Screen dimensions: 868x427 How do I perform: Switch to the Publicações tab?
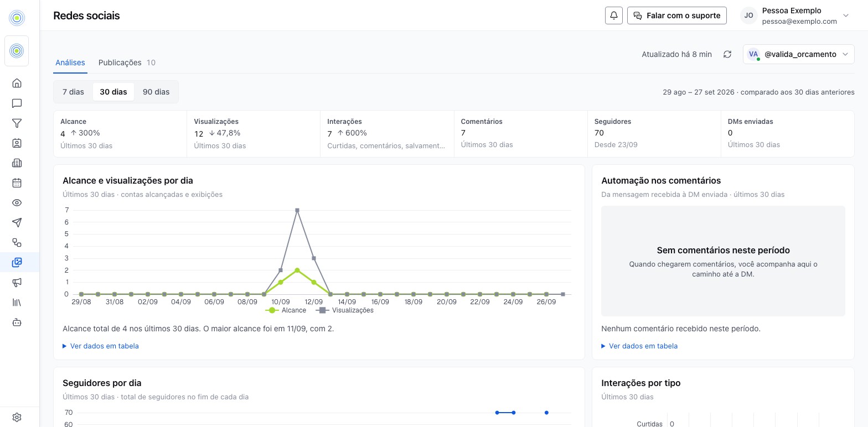point(127,63)
